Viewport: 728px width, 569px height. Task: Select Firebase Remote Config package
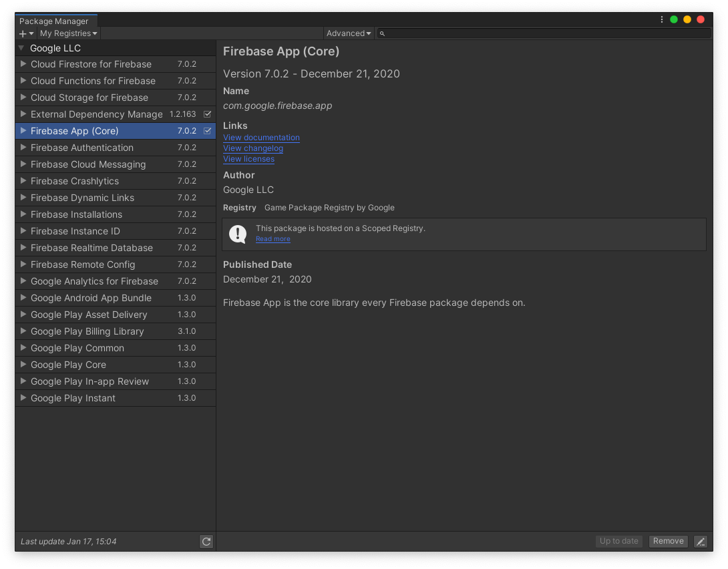point(115,264)
